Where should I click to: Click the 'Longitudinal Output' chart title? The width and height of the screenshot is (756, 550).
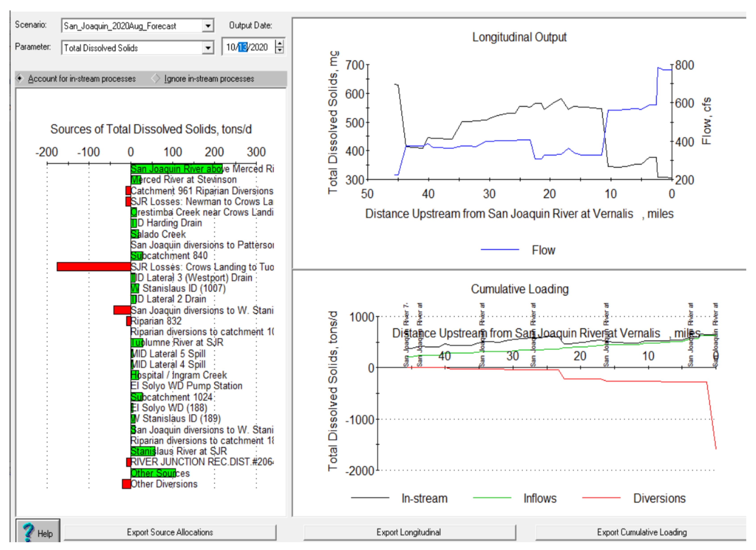point(519,37)
